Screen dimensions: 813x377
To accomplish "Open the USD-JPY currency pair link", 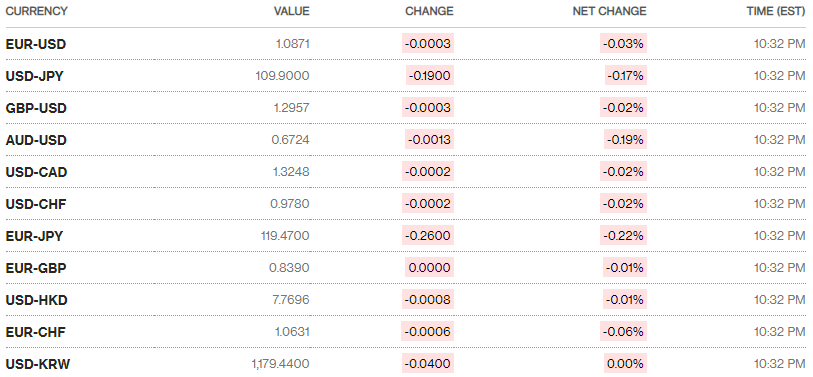I will point(35,76).
